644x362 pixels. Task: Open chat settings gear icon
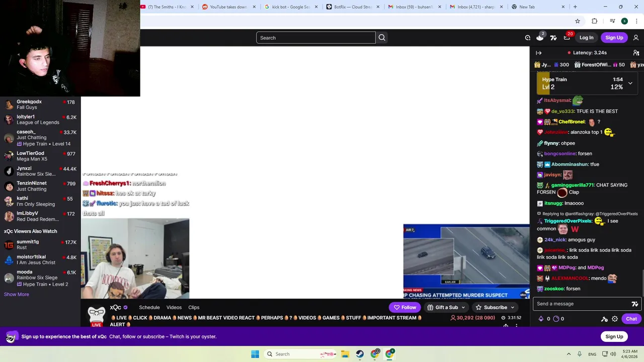click(x=615, y=319)
